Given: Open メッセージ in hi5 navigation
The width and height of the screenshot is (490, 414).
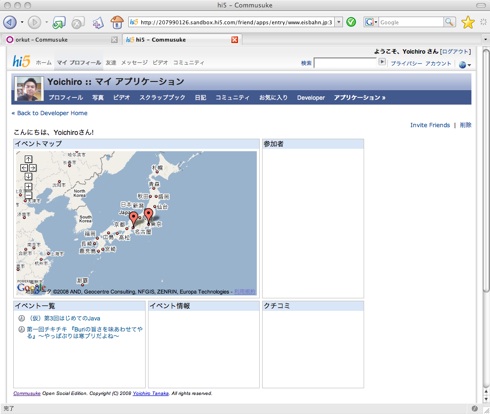Looking at the screenshot, I should pyautogui.click(x=134, y=62).
